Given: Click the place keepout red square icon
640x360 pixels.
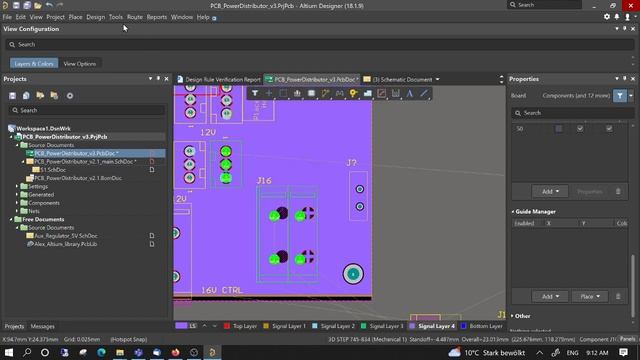Looking at the screenshot, I should click(x=382, y=93).
